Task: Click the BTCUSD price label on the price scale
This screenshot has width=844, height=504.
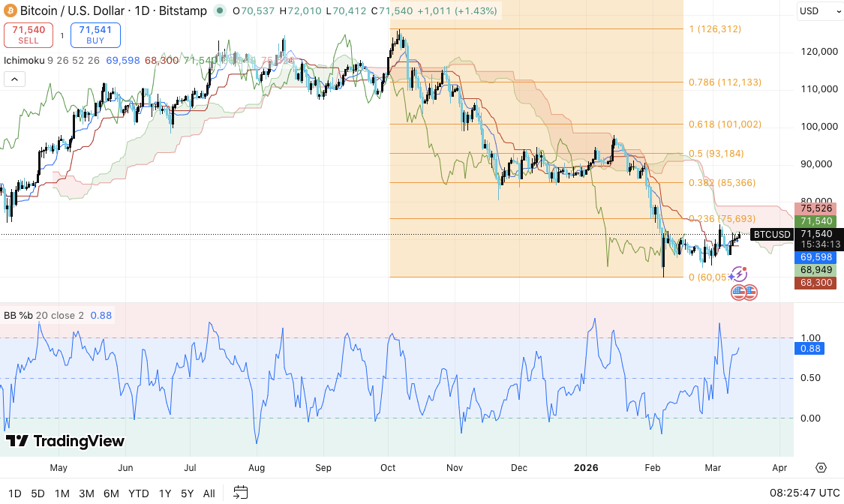Action: click(x=772, y=234)
